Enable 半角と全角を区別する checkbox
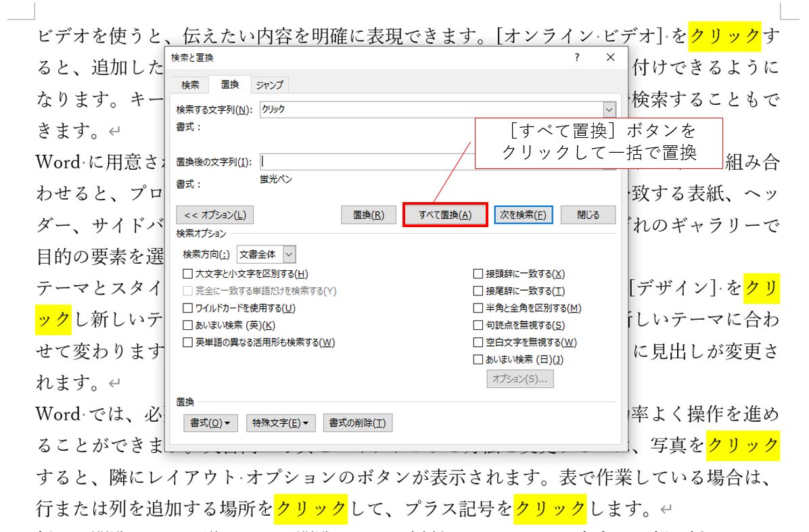 tap(478, 308)
